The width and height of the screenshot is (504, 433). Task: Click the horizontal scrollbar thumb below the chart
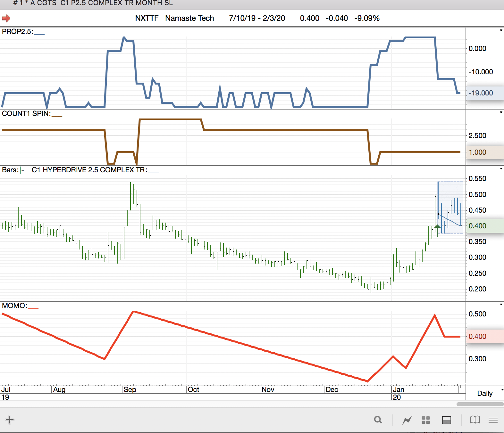(x=480, y=404)
